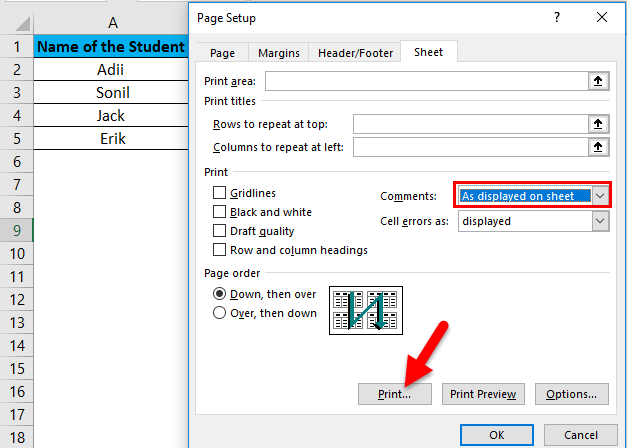This screenshot has width=627, height=448.
Task: Click the help question mark icon
Action: click(553, 18)
